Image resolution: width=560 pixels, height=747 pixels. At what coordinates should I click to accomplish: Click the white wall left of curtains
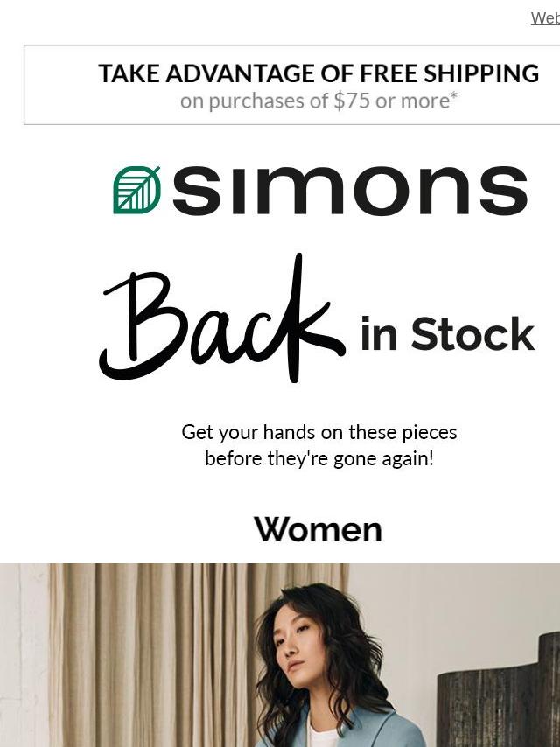[x=24, y=655]
